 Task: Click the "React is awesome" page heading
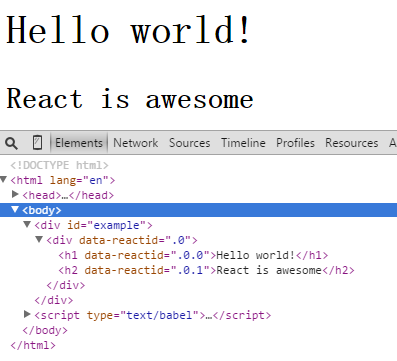coord(130,99)
